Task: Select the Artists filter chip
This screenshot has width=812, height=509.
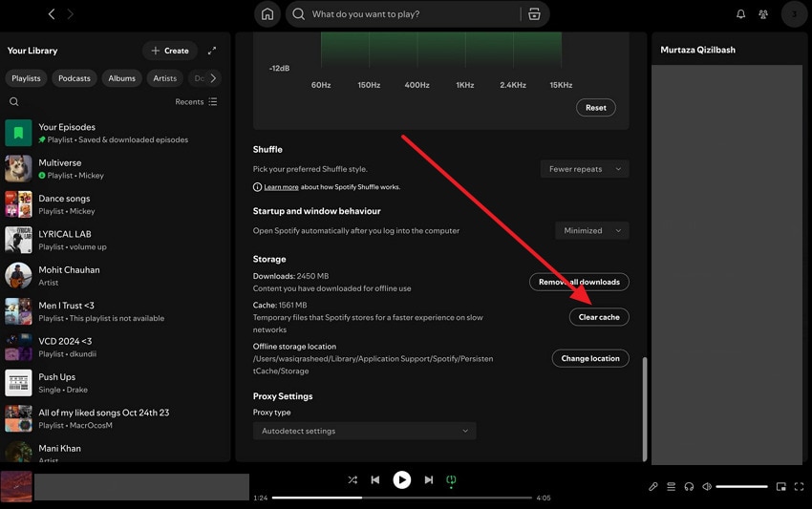Action: click(x=164, y=78)
